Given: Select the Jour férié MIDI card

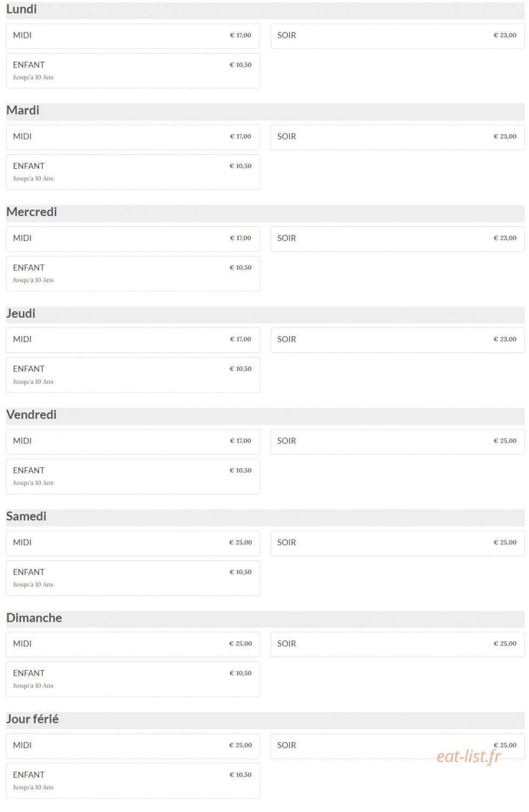Looking at the screenshot, I should pyautogui.click(x=133, y=746).
